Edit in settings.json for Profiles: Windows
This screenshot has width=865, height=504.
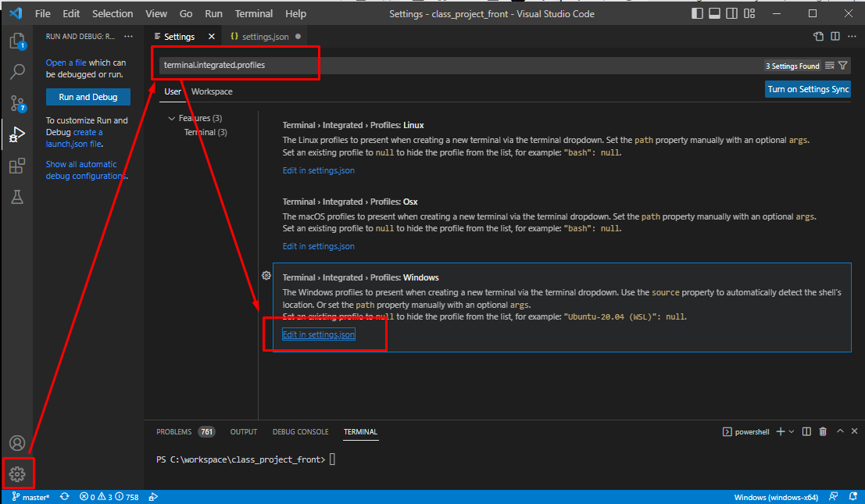pos(318,334)
